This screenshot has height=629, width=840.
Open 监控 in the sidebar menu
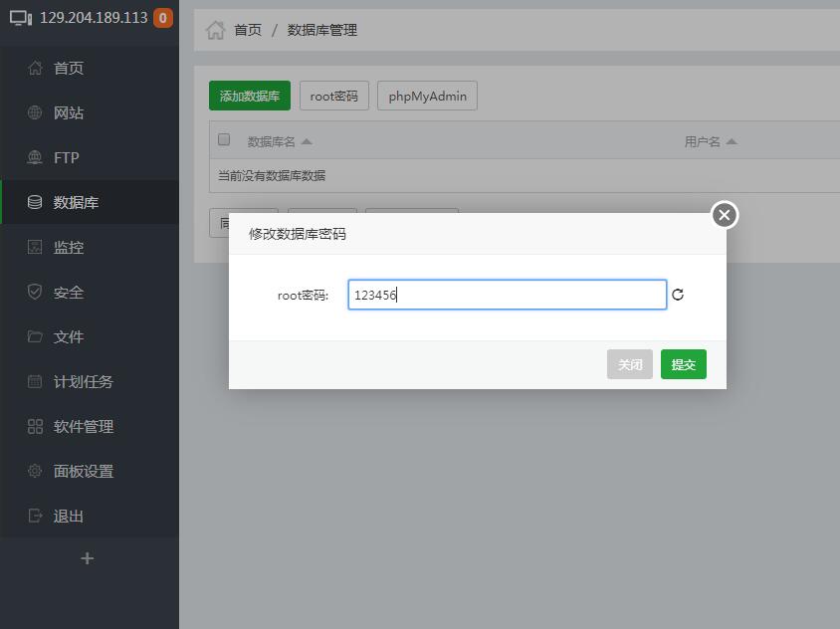(x=69, y=247)
